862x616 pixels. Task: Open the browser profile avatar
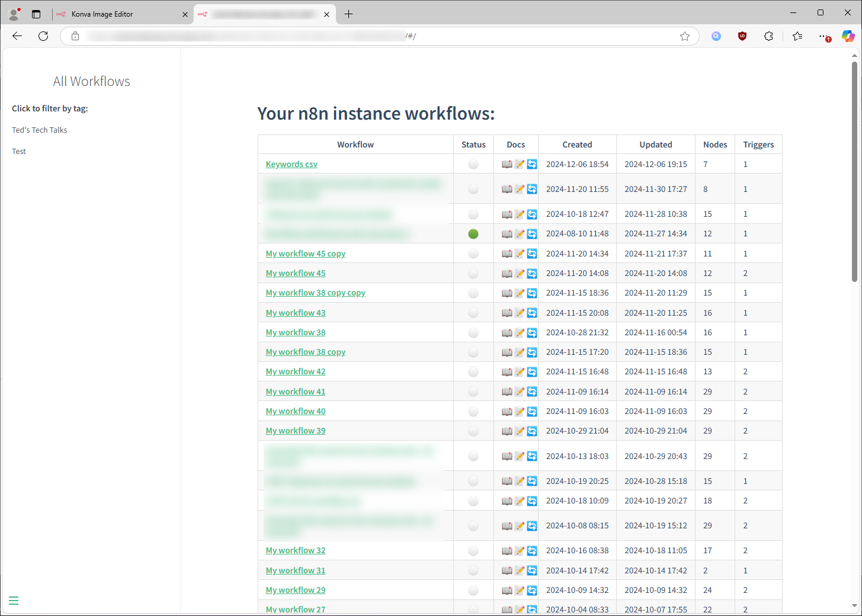coord(14,14)
